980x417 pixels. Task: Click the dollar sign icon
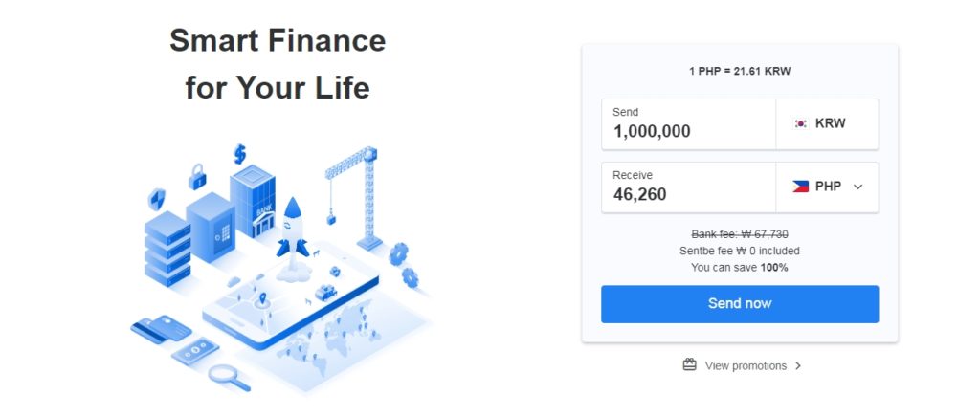pyautogui.click(x=239, y=153)
